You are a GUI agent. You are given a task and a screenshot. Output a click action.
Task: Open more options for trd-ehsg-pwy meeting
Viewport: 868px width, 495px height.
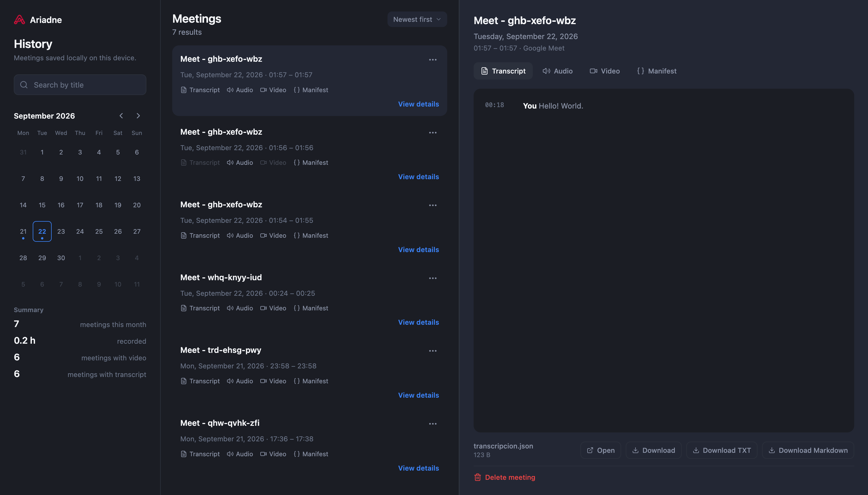[433, 351]
